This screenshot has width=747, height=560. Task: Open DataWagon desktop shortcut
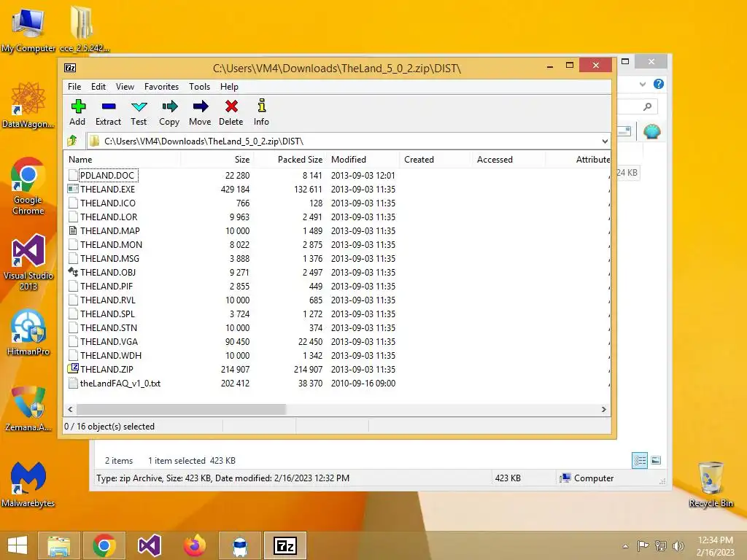click(28, 105)
